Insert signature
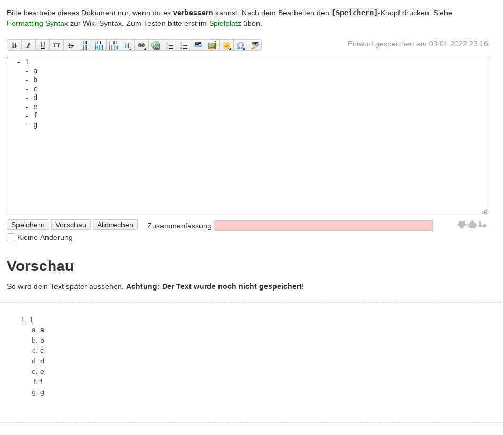 [x=254, y=45]
